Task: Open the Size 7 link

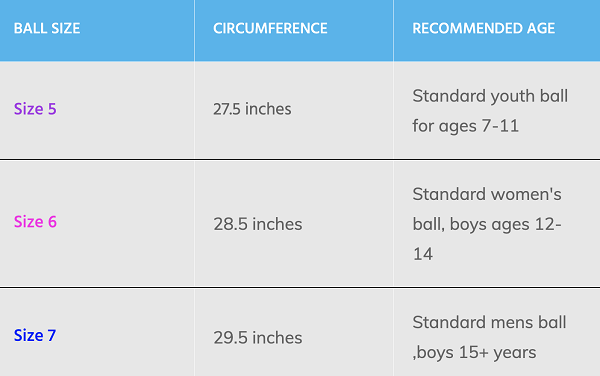Action: (x=35, y=335)
